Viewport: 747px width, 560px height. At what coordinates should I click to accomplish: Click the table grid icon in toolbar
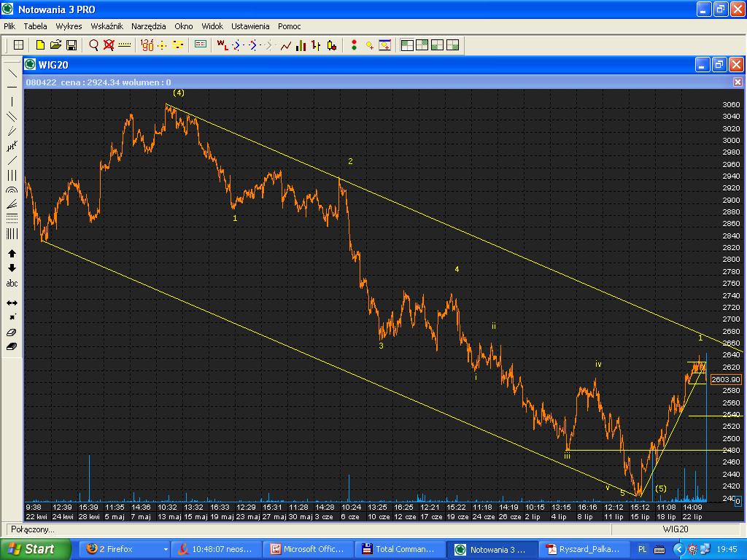(18, 45)
